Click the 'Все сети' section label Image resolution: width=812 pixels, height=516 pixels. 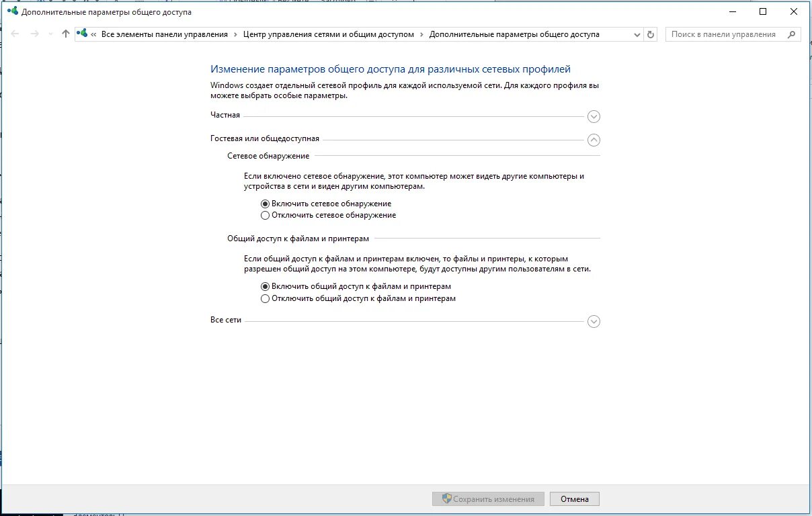coord(226,320)
